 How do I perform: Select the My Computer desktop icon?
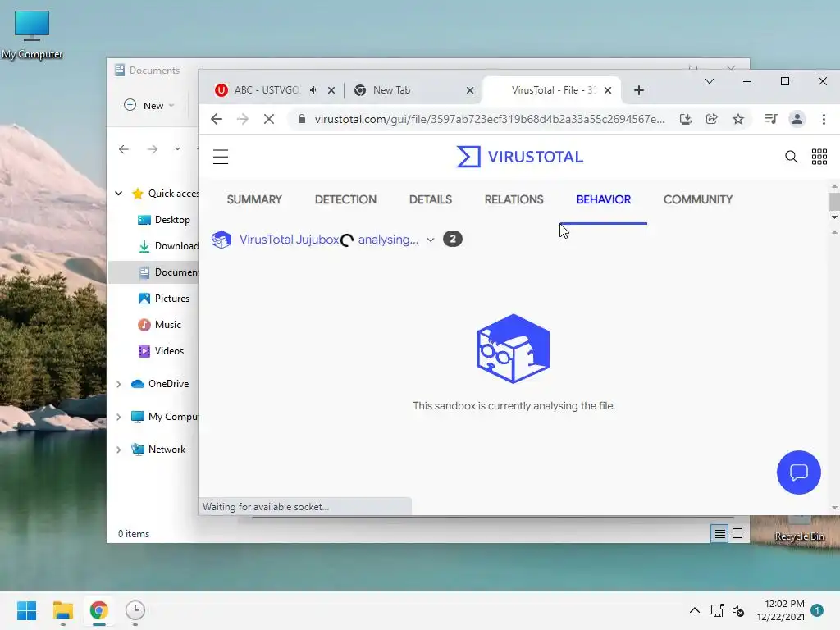click(x=32, y=34)
